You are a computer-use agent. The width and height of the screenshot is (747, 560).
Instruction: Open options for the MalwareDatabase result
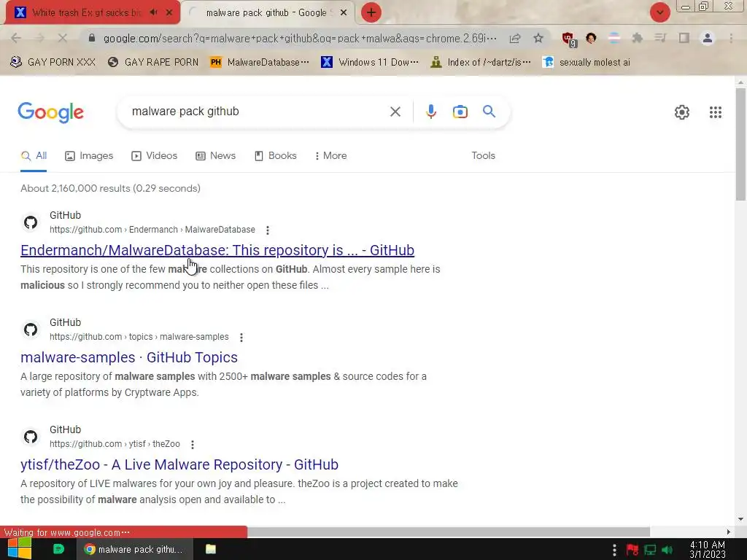point(268,230)
